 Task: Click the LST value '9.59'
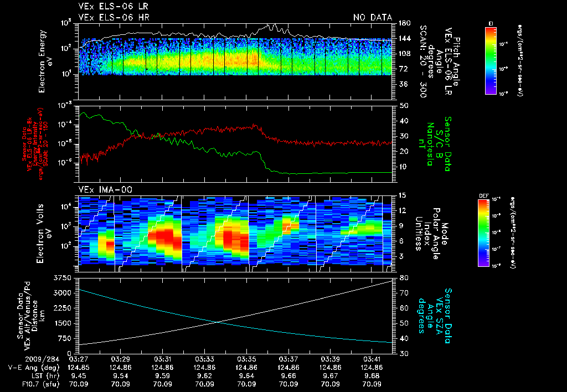(162, 376)
